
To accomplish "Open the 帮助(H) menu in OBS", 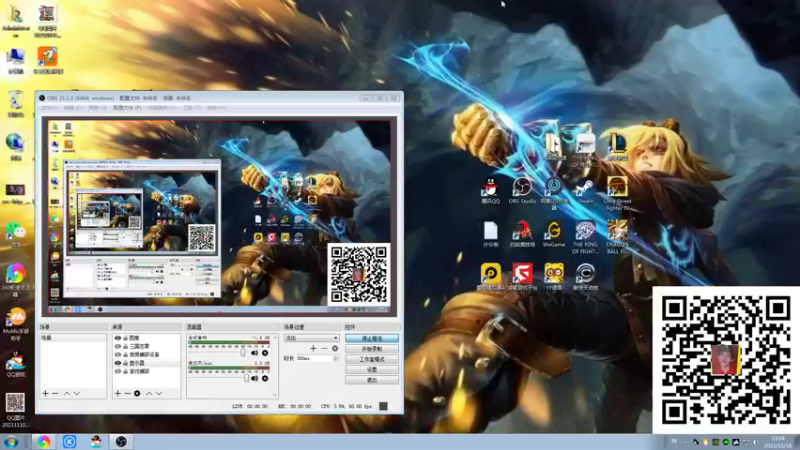I will (216, 108).
